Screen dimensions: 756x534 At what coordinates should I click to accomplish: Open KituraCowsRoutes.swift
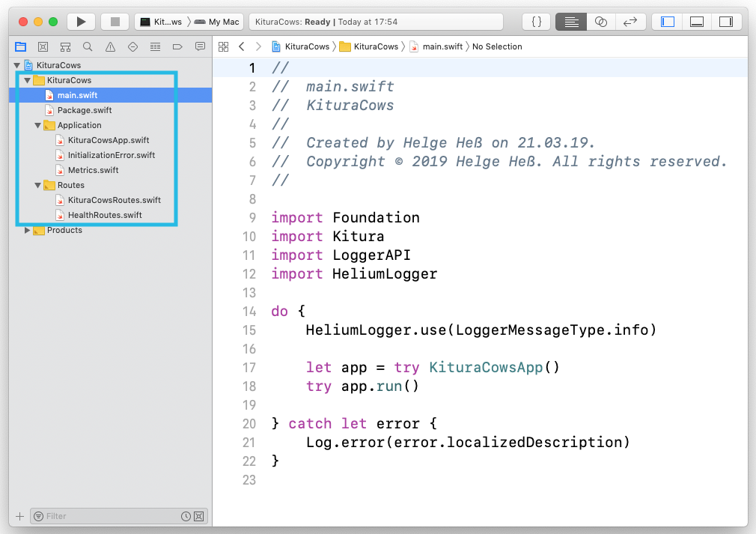[111, 200]
